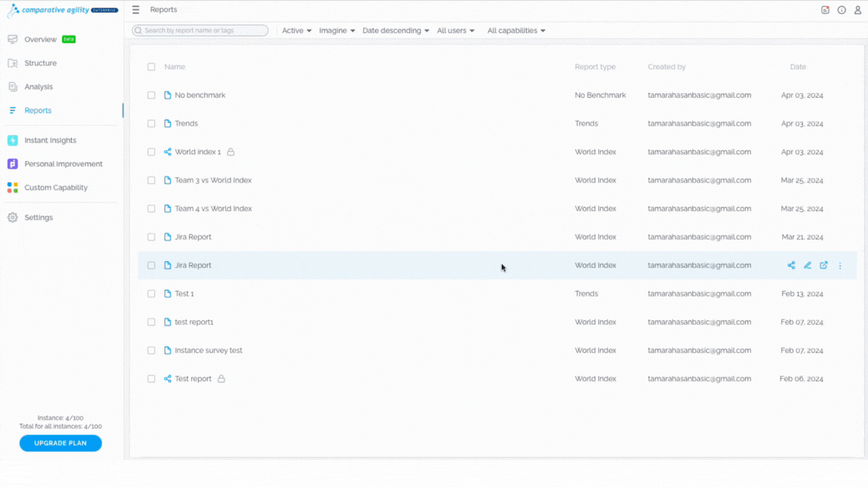The width and height of the screenshot is (868, 488).
Task: Click the report name search field
Action: [x=200, y=30]
